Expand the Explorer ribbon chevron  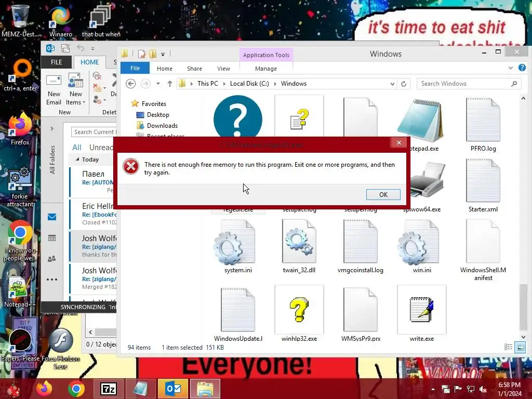pos(511,68)
